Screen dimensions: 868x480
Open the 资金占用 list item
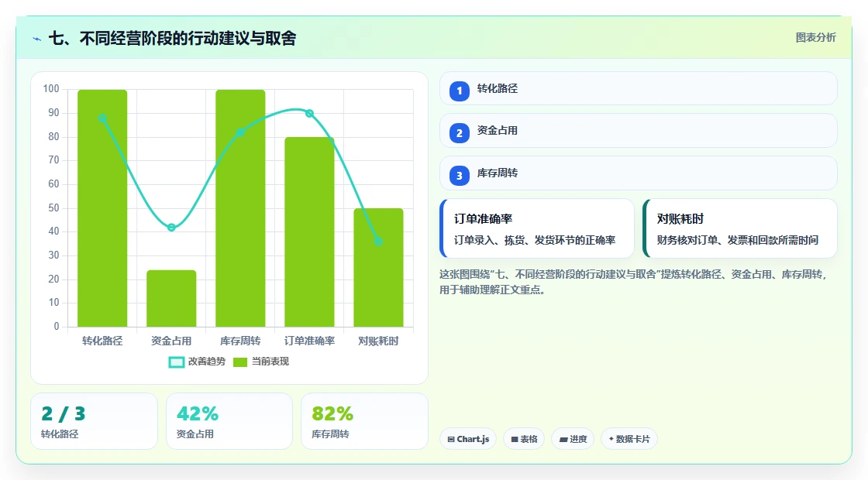pyautogui.click(x=639, y=131)
